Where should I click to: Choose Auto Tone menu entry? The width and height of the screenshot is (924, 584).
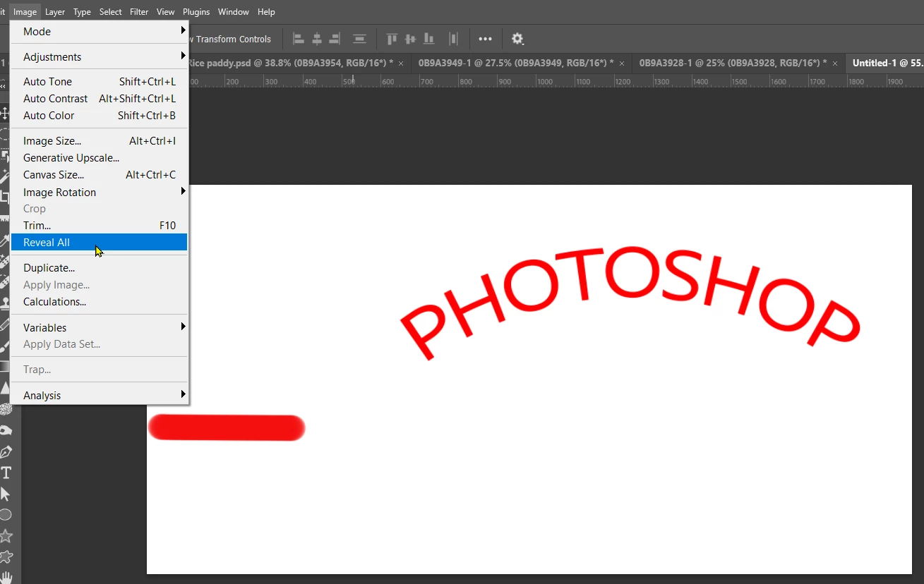[x=100, y=81]
